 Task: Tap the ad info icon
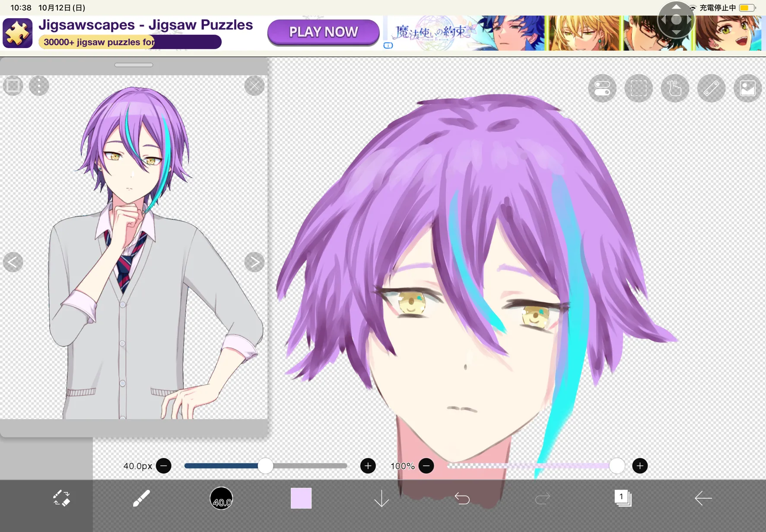pyautogui.click(x=388, y=45)
